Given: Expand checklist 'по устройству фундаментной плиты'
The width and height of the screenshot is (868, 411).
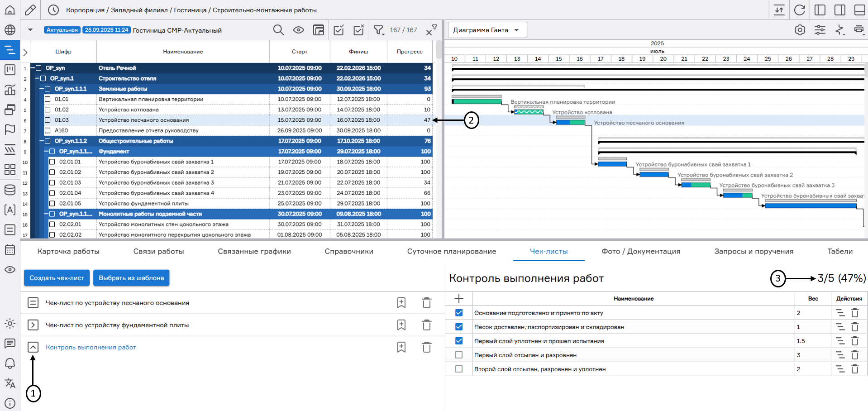Looking at the screenshot, I should [33, 325].
